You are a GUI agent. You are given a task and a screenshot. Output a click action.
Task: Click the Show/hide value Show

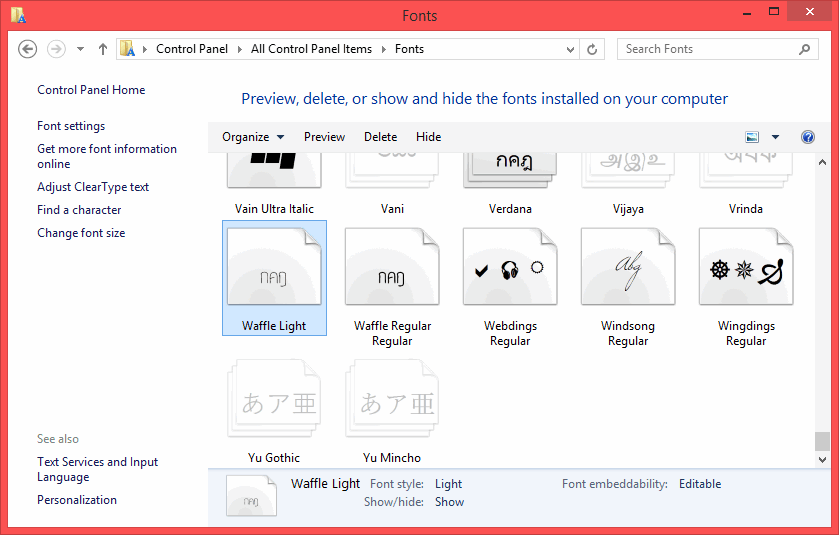[x=449, y=502]
